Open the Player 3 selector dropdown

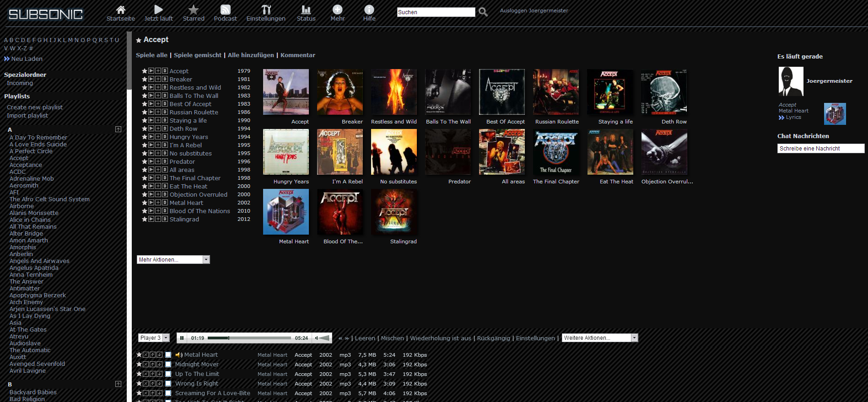point(154,338)
